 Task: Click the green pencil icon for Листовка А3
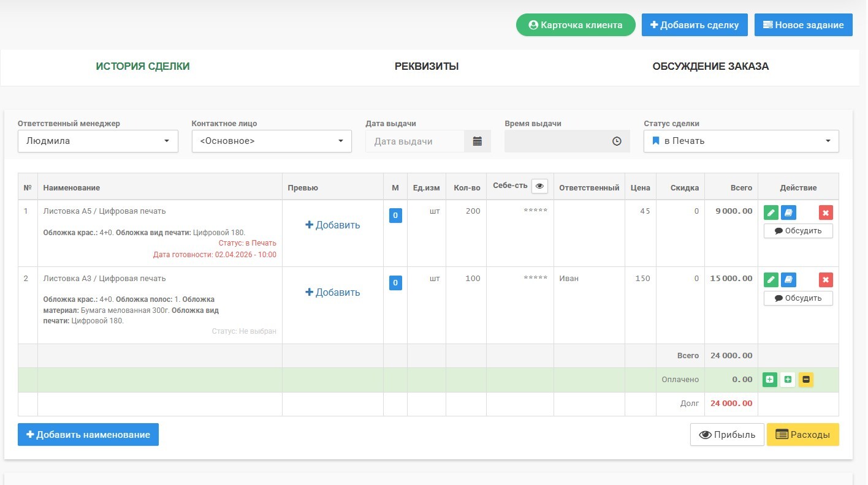pos(771,280)
